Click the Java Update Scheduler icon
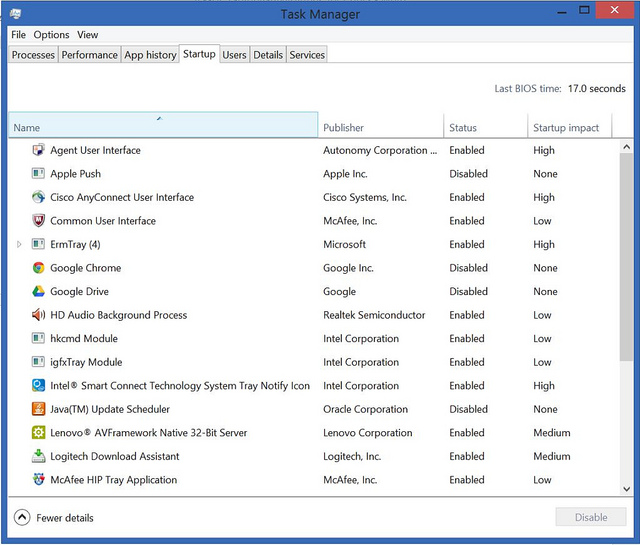The height and width of the screenshot is (545, 640). pyautogui.click(x=38, y=409)
